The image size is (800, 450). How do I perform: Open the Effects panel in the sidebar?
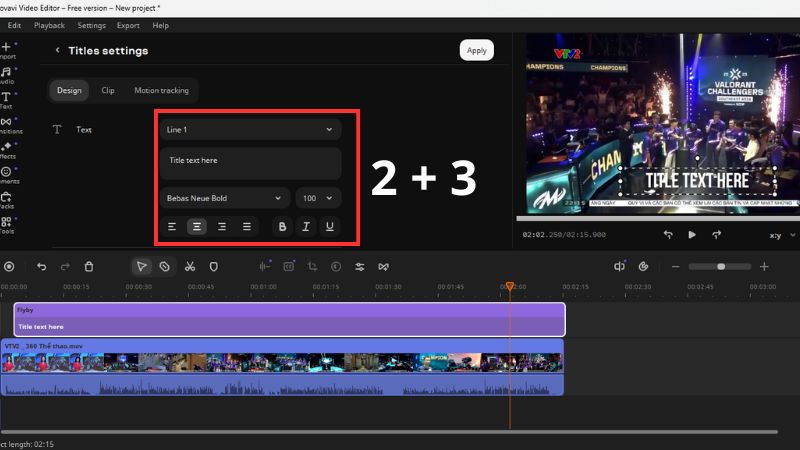pos(7,150)
